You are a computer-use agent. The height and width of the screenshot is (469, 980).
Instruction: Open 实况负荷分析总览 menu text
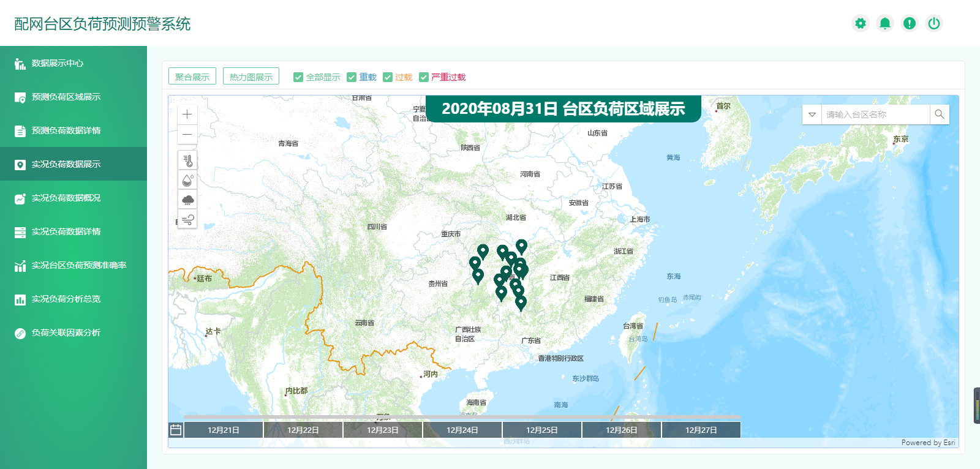66,299
